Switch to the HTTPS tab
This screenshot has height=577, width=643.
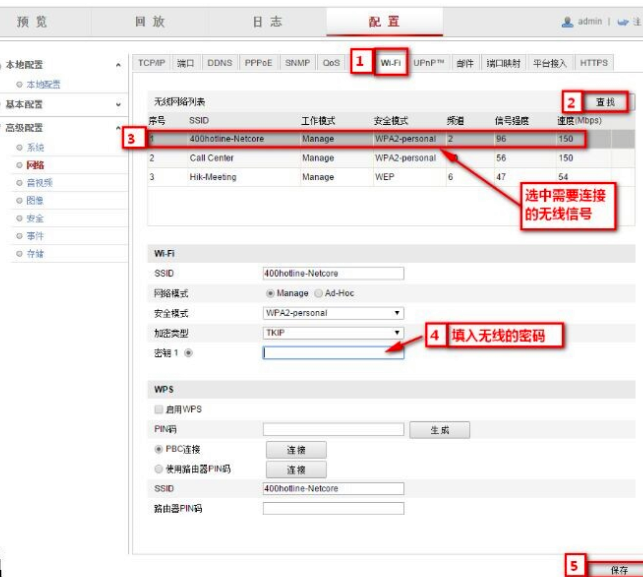click(x=594, y=63)
